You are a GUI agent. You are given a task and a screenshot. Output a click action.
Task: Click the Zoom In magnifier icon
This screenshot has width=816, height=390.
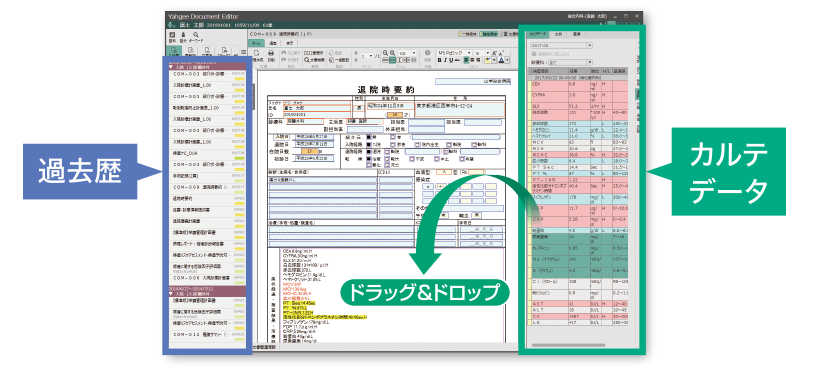coord(385,53)
